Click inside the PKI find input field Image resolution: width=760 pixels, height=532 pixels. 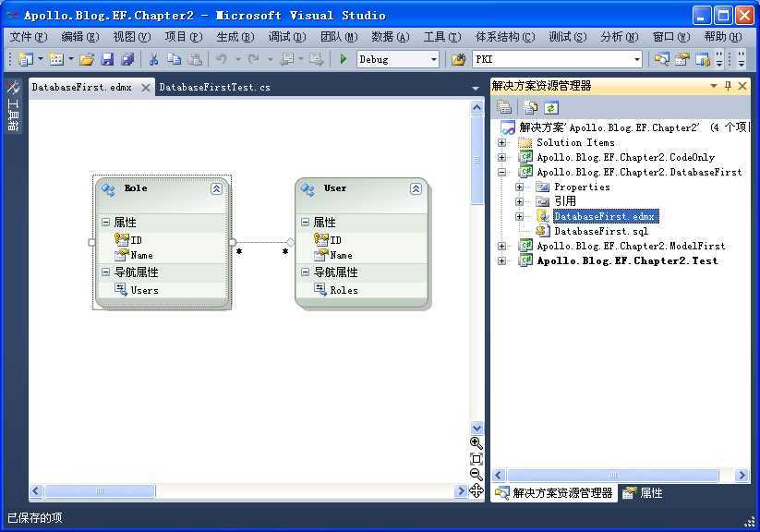tap(551, 60)
